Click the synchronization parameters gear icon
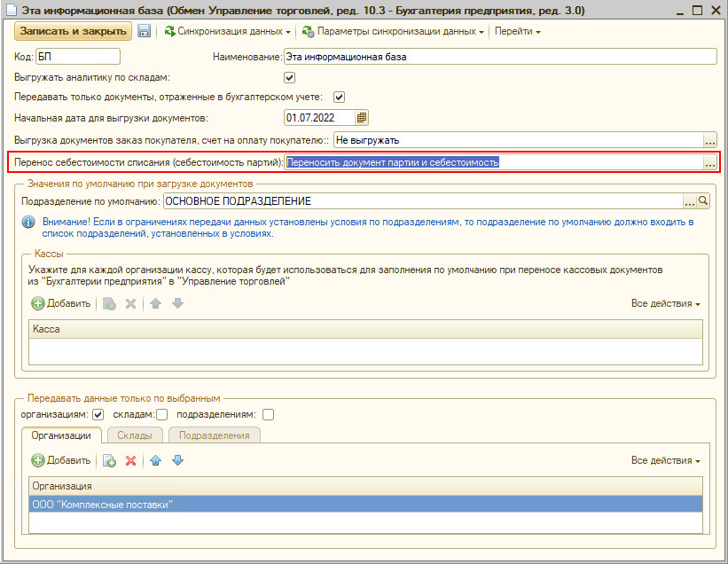 [309, 32]
